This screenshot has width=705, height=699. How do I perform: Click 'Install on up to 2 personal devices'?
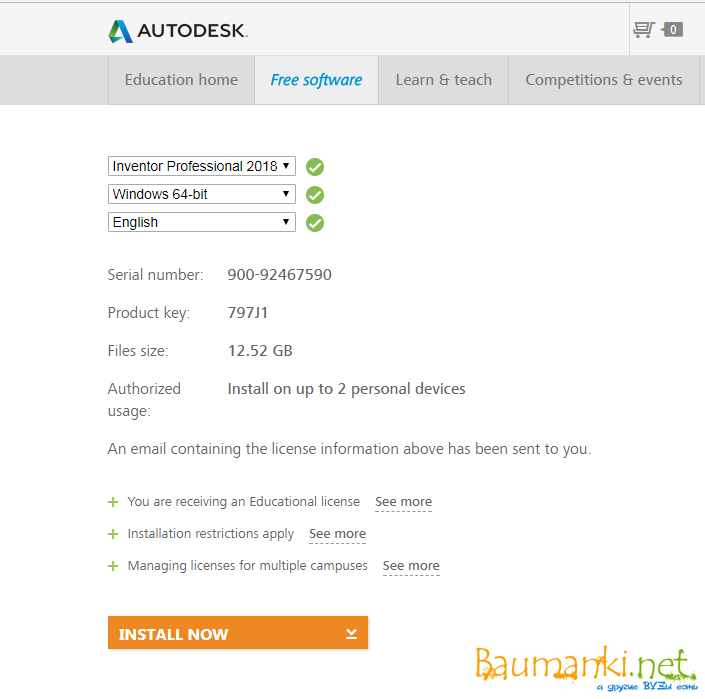click(346, 389)
